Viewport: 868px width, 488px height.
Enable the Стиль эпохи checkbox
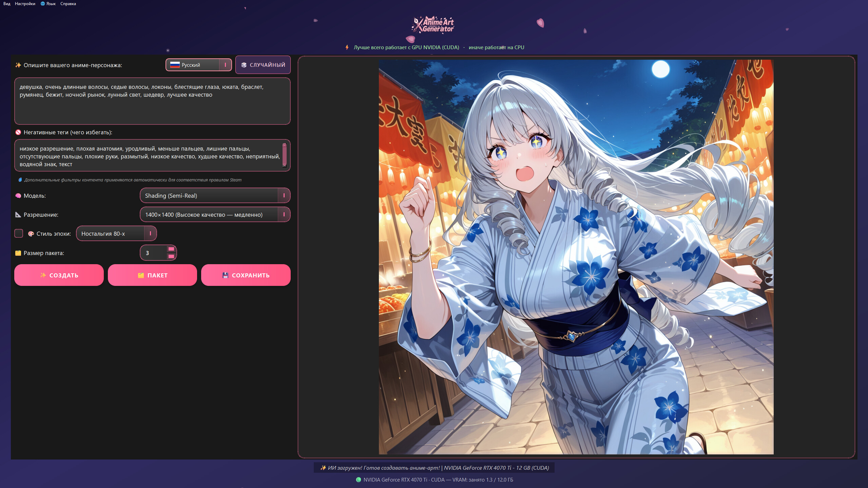pyautogui.click(x=19, y=233)
